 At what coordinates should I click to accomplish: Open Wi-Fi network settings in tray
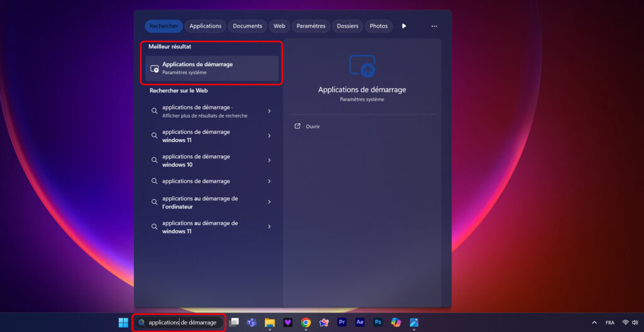(626, 323)
